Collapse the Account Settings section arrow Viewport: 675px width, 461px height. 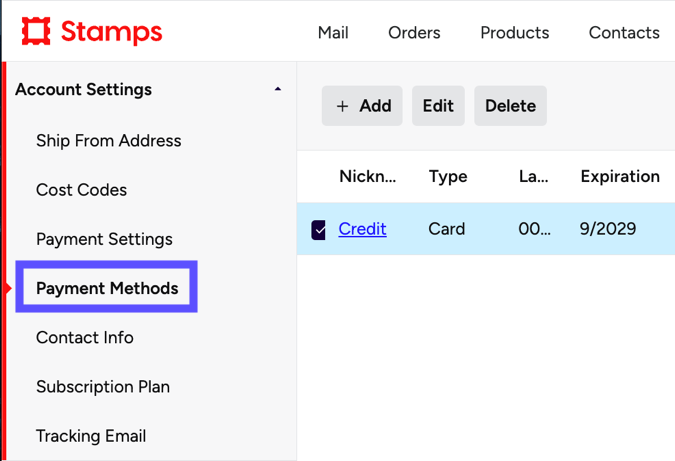(x=278, y=89)
